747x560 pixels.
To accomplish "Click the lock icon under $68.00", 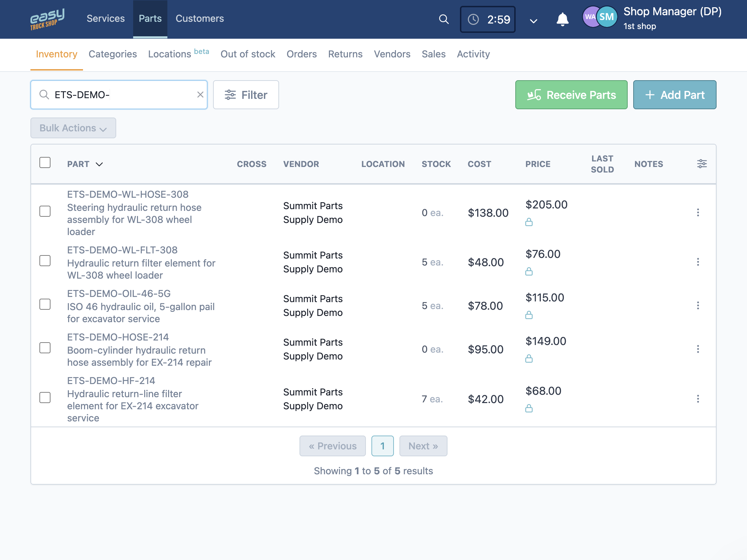I will [529, 408].
